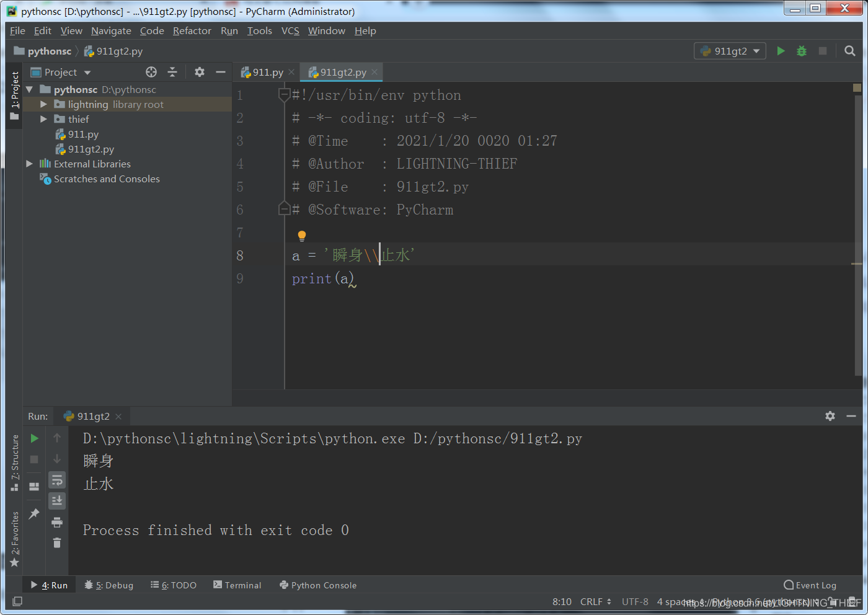Minimize the Run tool window

tap(851, 416)
